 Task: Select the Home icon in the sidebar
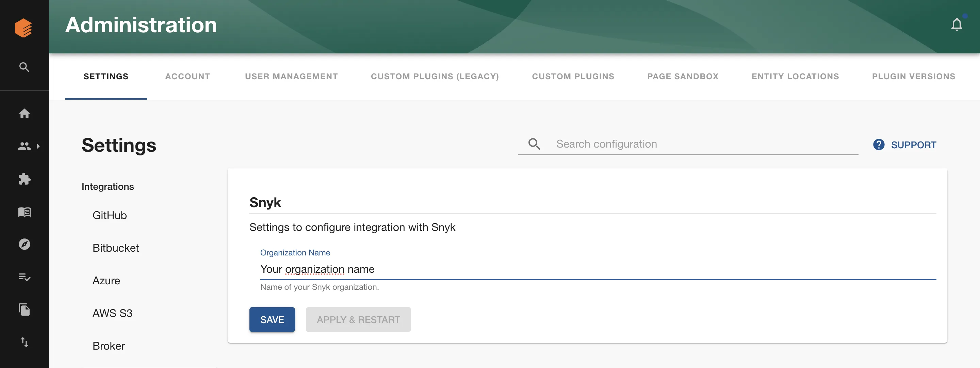[x=24, y=113]
